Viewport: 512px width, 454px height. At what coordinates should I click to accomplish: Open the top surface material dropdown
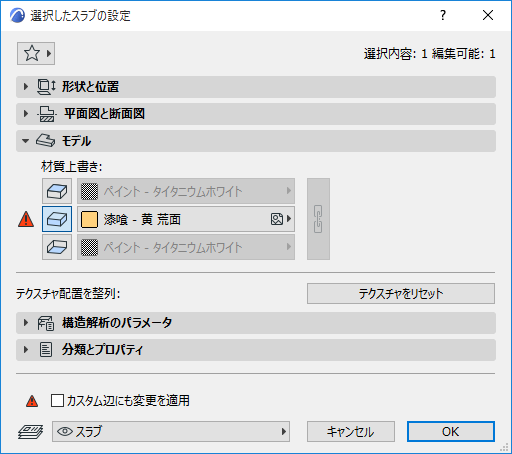pyautogui.click(x=186, y=191)
